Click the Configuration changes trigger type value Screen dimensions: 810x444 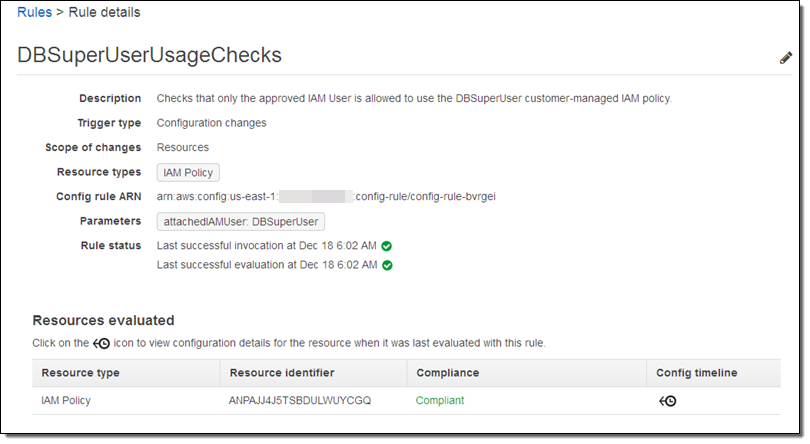tap(212, 123)
